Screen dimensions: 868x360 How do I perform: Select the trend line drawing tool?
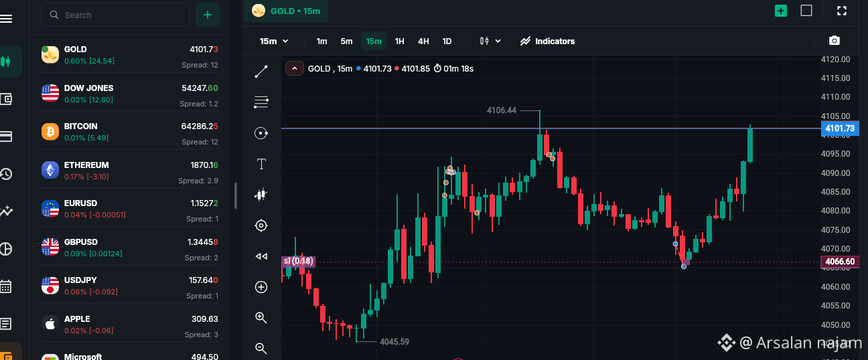click(261, 72)
